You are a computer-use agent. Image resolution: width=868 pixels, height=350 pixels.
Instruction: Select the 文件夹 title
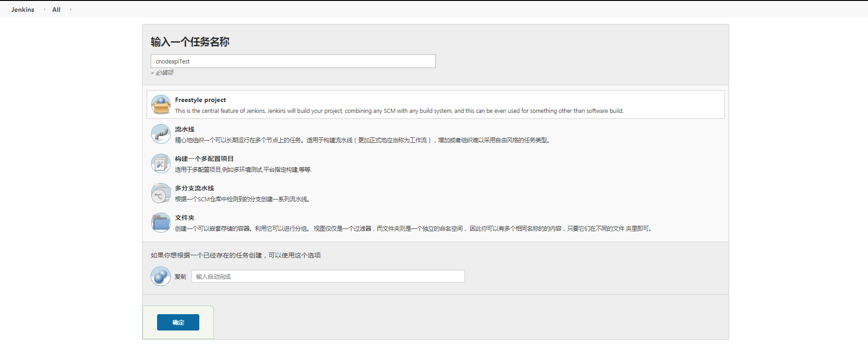click(185, 218)
